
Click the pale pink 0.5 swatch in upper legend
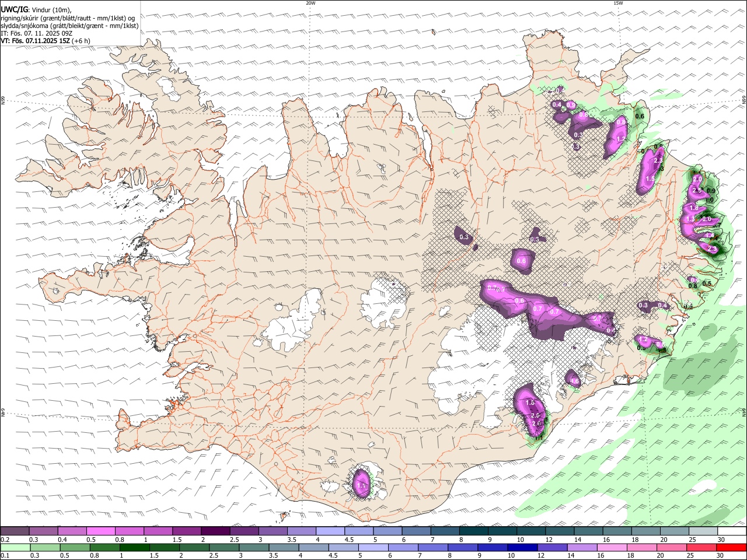tap(101, 531)
